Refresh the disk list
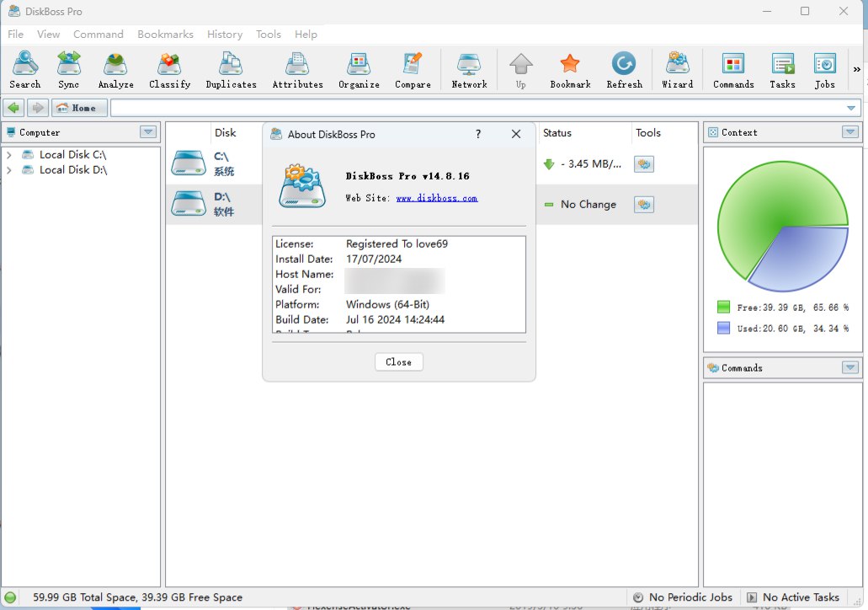The height and width of the screenshot is (610, 868). tap(624, 70)
